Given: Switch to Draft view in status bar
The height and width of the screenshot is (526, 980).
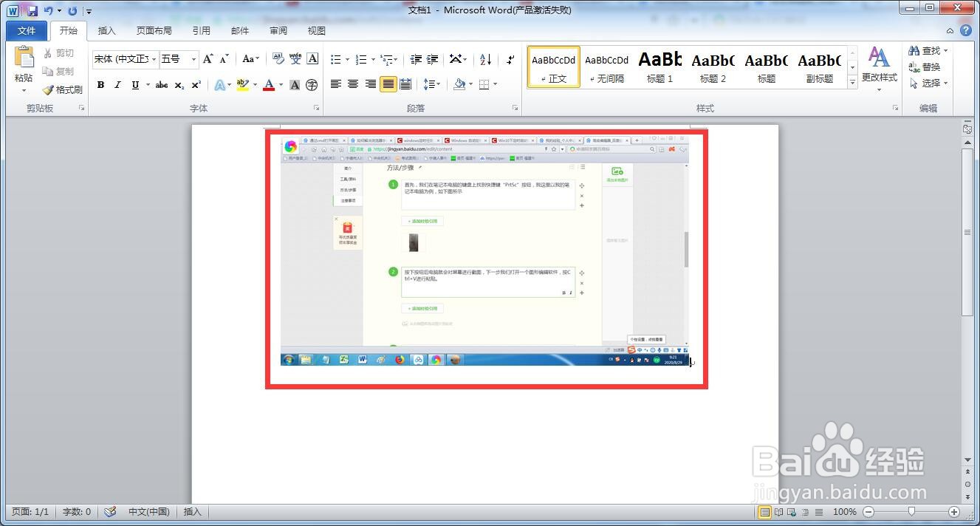Looking at the screenshot, I should [819, 512].
